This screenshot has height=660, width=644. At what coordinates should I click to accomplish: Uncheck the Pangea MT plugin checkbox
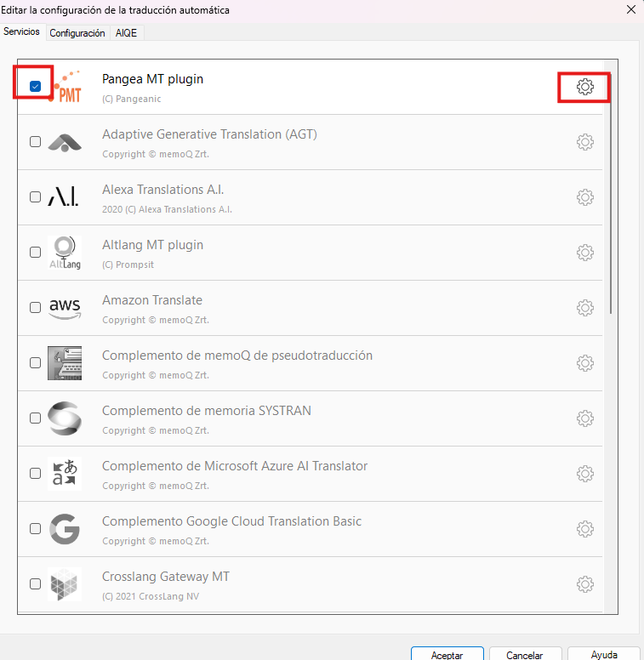point(36,86)
